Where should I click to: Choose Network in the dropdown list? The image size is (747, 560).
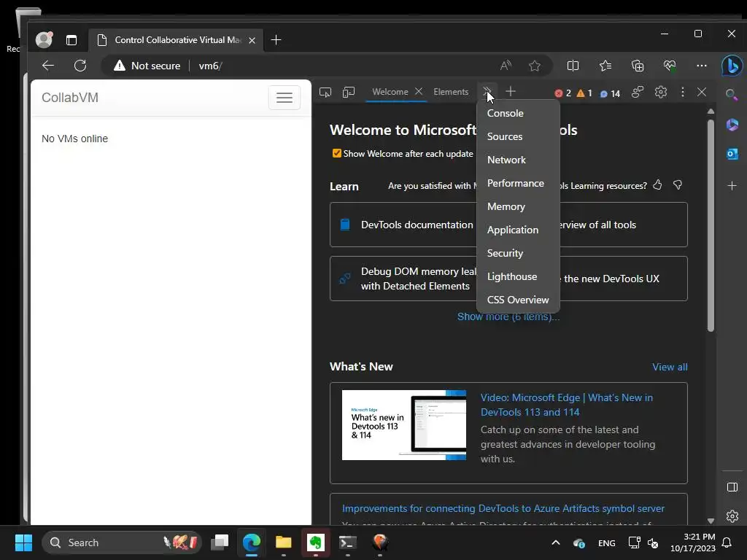pos(519,160)
